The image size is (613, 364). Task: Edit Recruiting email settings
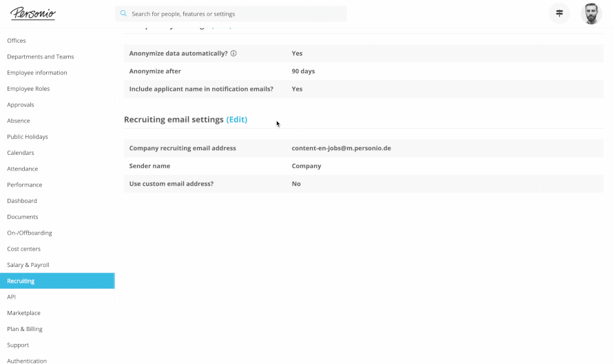point(237,120)
